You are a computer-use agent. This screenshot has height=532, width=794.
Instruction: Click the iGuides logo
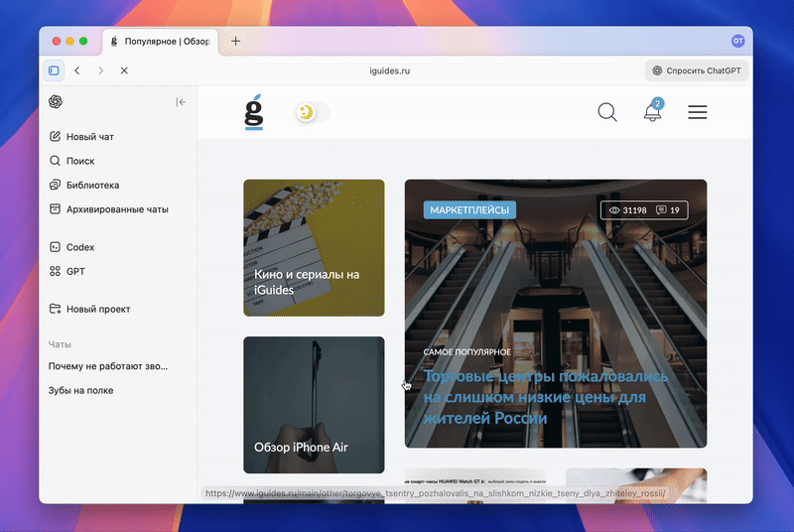click(x=254, y=112)
